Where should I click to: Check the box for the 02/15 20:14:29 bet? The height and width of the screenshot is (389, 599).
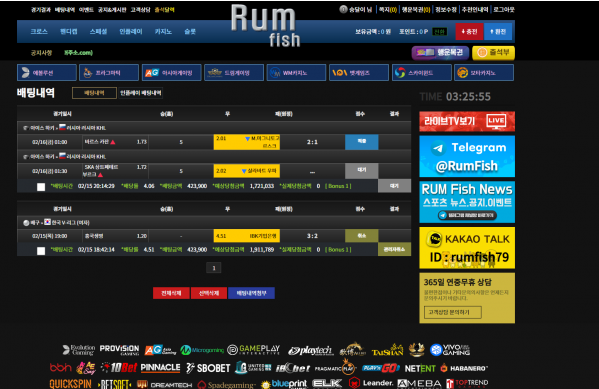pyautogui.click(x=41, y=186)
